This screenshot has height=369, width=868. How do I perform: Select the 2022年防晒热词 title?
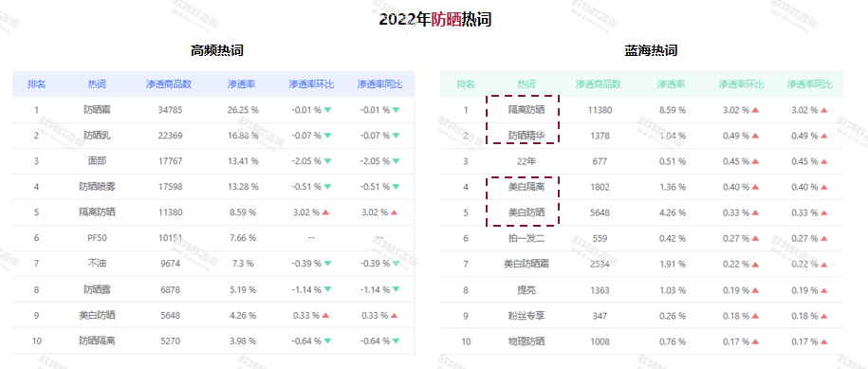(x=435, y=20)
